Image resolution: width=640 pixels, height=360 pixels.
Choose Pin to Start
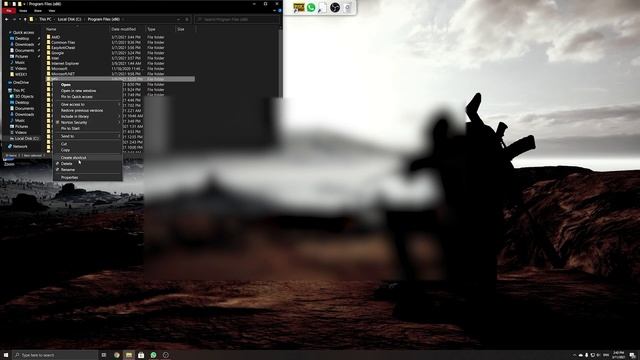[x=70, y=129]
